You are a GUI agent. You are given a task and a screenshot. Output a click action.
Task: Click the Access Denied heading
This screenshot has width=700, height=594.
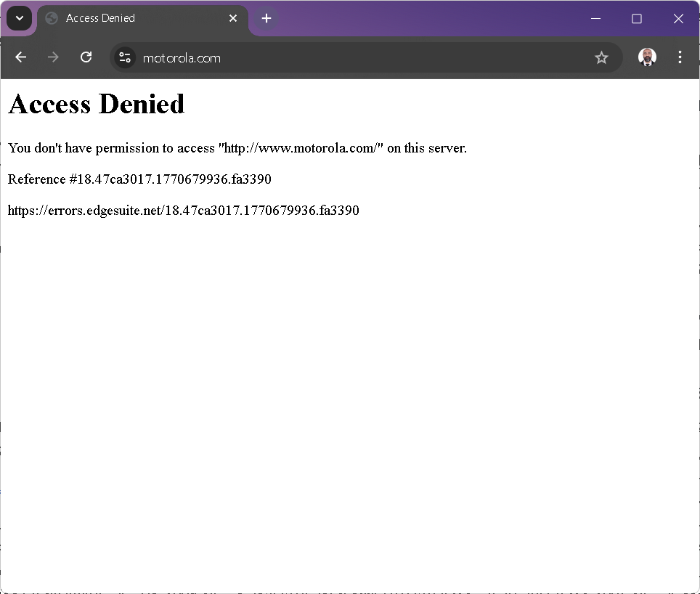tap(97, 105)
